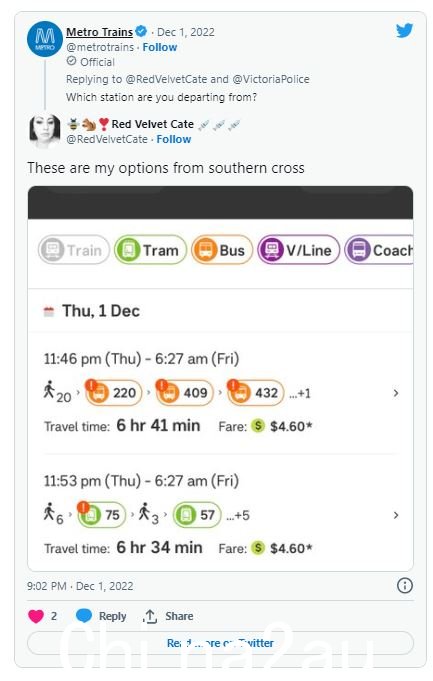Open the tweet info circle icon
433x681 pixels.
(x=404, y=585)
